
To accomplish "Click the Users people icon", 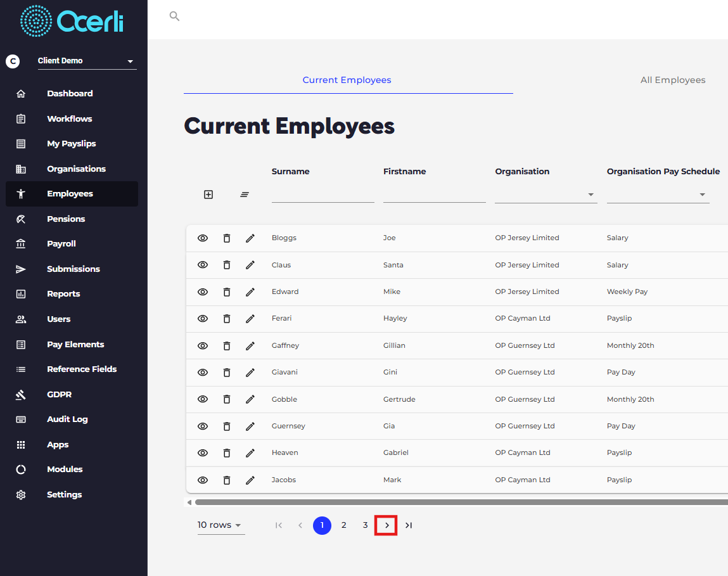I will 21,319.
